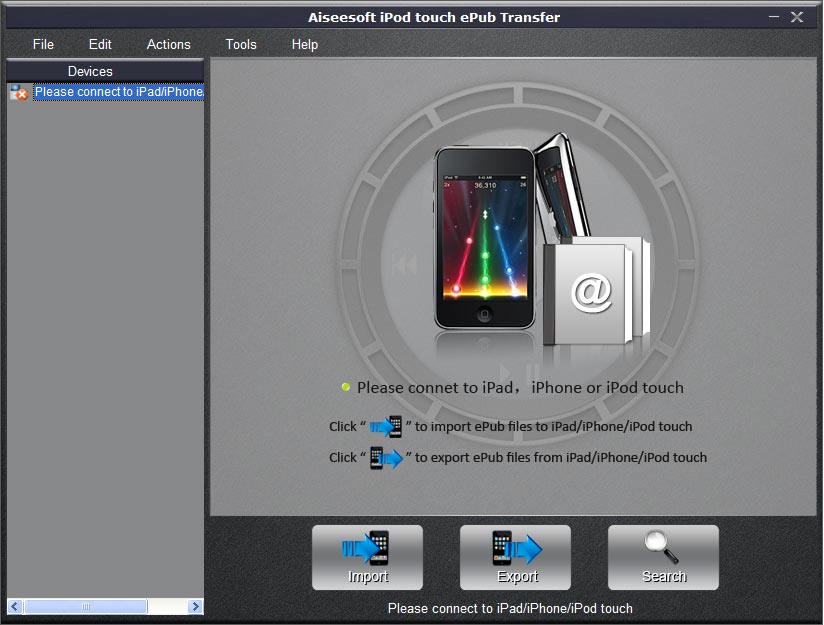Click the horizontal scrollbar right arrow

pyautogui.click(x=196, y=606)
